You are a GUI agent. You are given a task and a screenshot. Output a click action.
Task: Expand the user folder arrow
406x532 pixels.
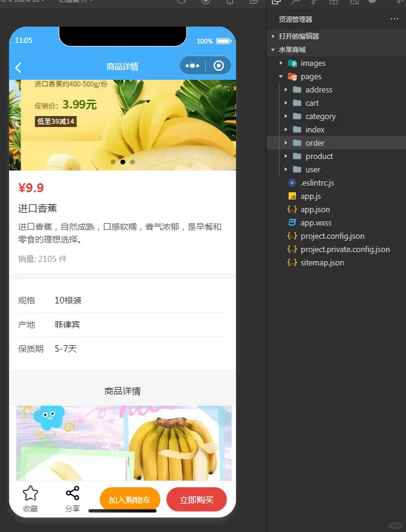coord(286,169)
